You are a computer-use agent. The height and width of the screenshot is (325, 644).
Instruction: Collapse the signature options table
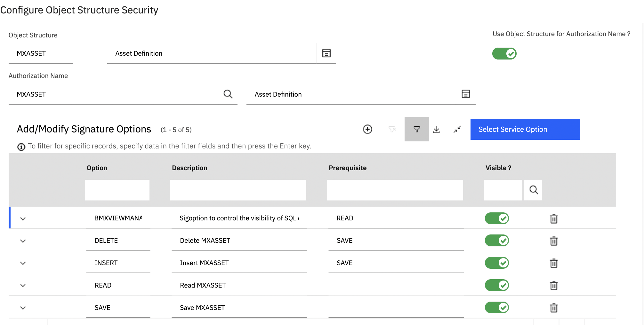point(457,129)
